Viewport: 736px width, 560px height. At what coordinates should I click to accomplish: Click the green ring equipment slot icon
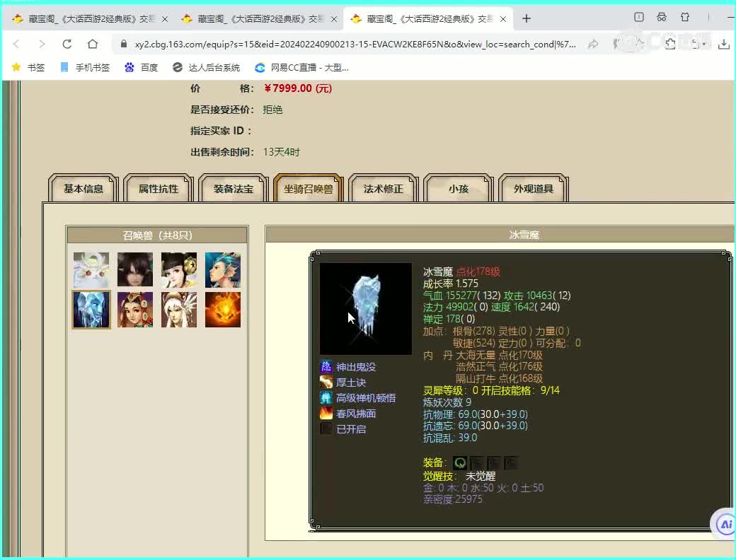tap(459, 463)
